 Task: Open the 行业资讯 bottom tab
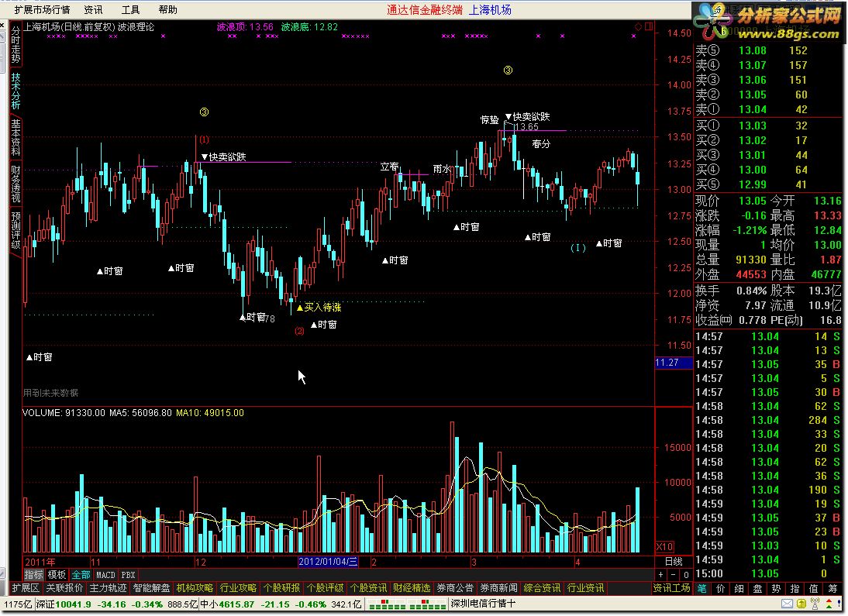(x=586, y=588)
